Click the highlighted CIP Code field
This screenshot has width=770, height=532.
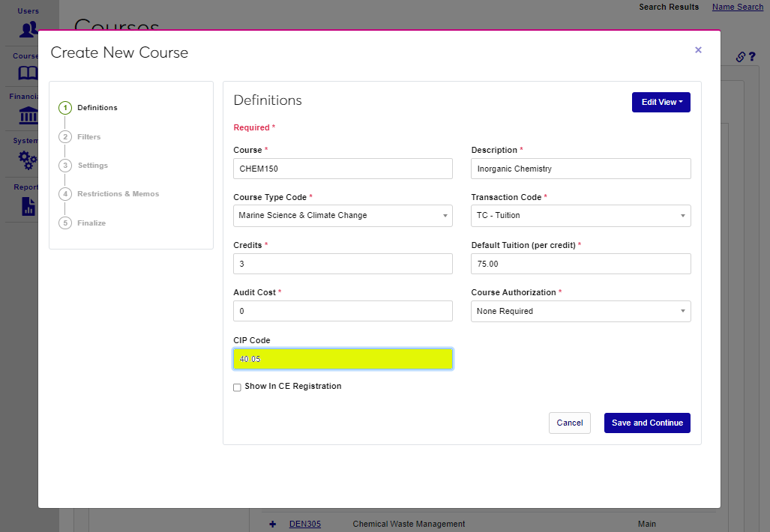tap(343, 360)
